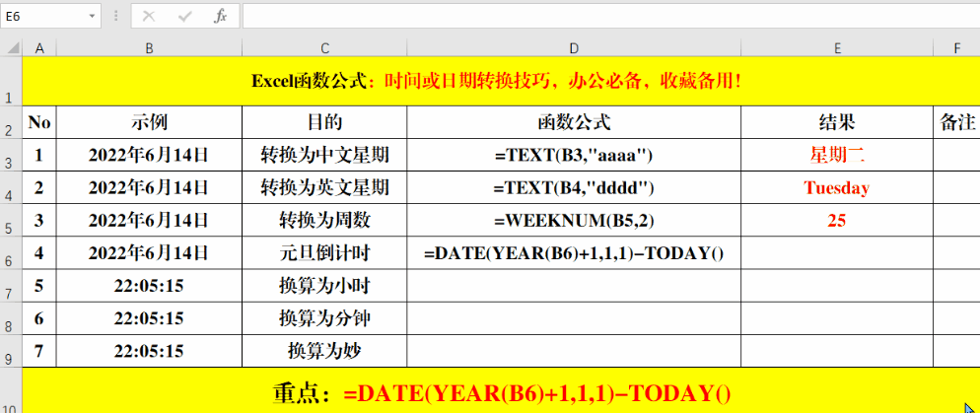Click formula cell =TEXT(B3,"aaaa")
980x413 pixels.
(574, 155)
